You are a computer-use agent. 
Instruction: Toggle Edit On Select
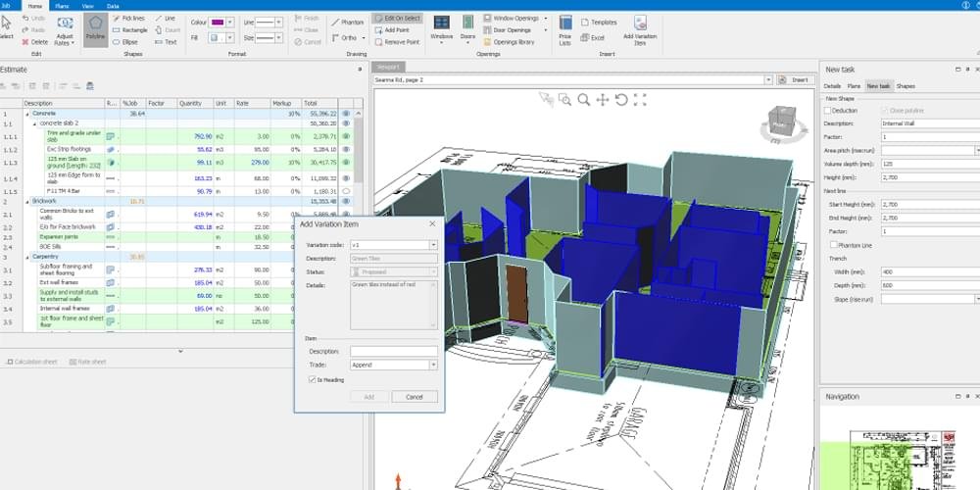coord(397,18)
